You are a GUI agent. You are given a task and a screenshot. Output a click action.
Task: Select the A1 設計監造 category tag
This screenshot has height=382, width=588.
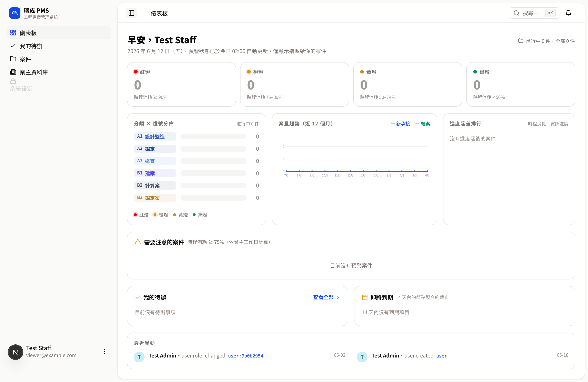pos(155,136)
